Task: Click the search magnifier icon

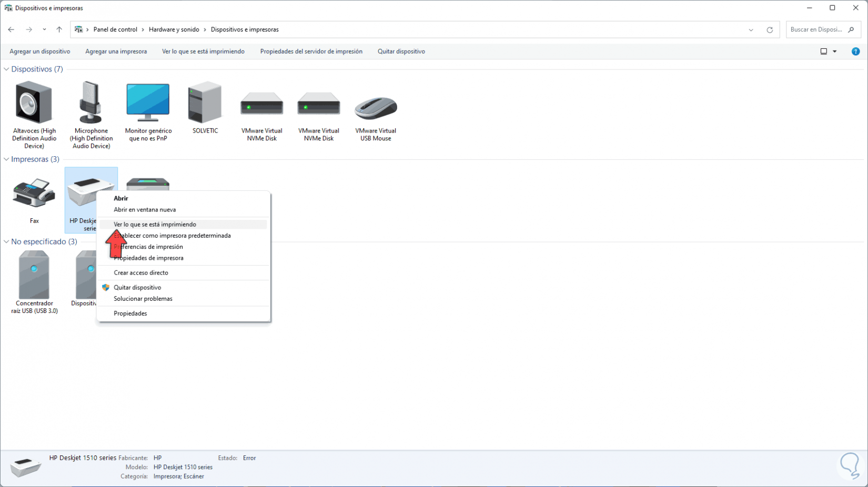Action: click(851, 30)
